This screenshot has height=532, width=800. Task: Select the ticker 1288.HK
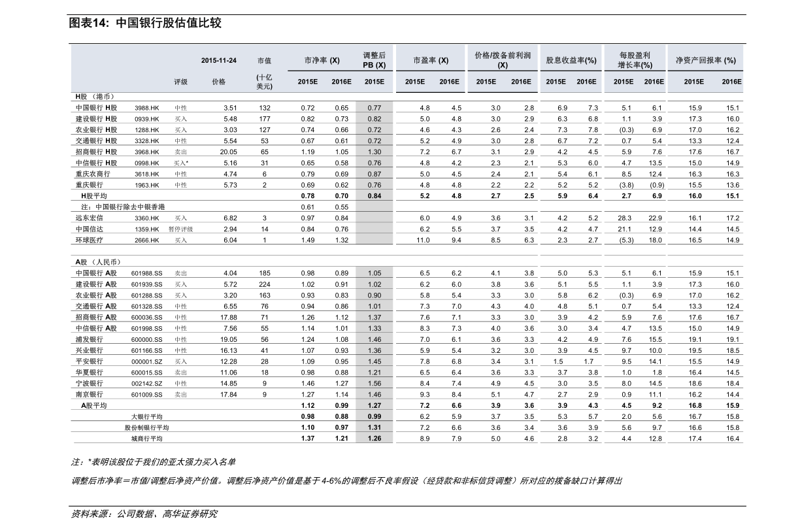tap(146, 130)
